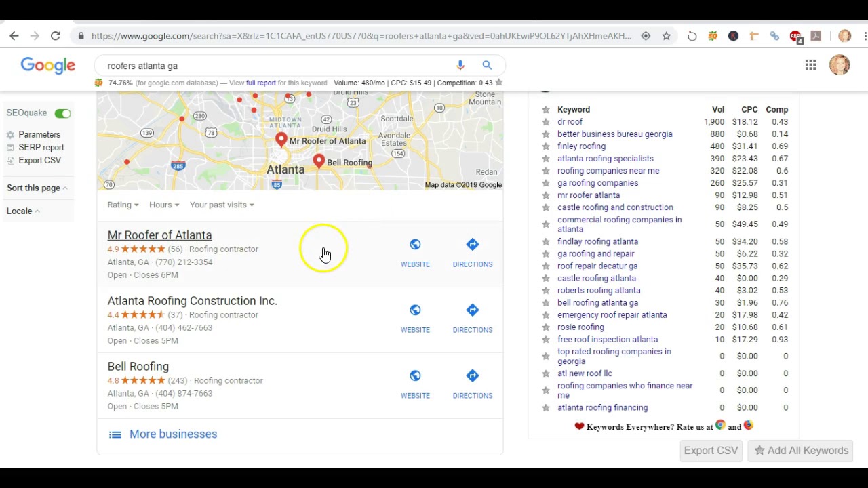Click the PDF extension icon in toolbar
Image resolution: width=868 pixels, height=488 pixels.
(x=816, y=36)
